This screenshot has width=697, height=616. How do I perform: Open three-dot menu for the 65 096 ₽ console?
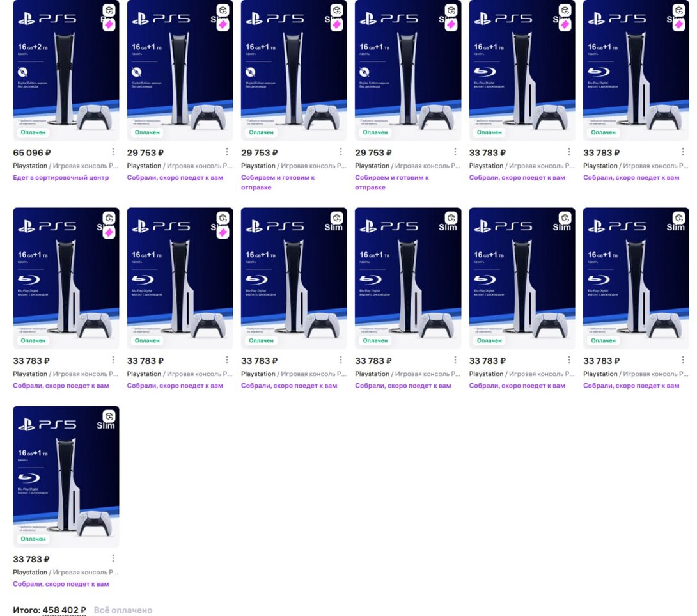click(x=113, y=152)
